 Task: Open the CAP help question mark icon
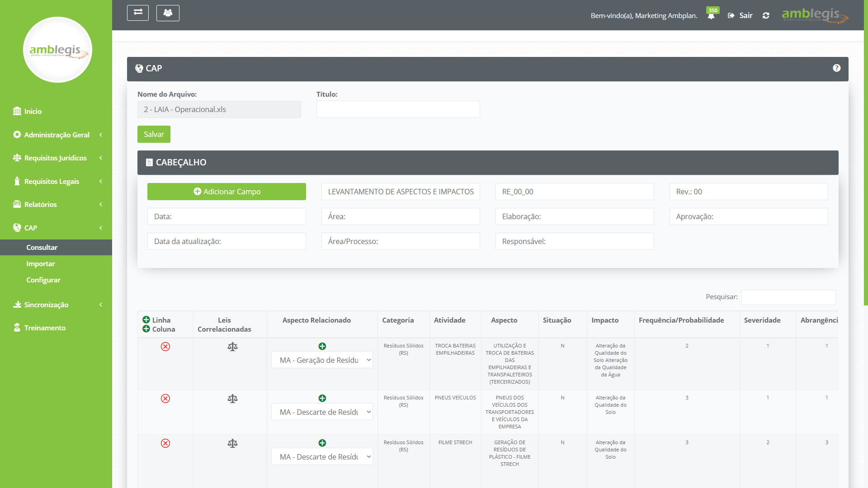click(x=836, y=68)
